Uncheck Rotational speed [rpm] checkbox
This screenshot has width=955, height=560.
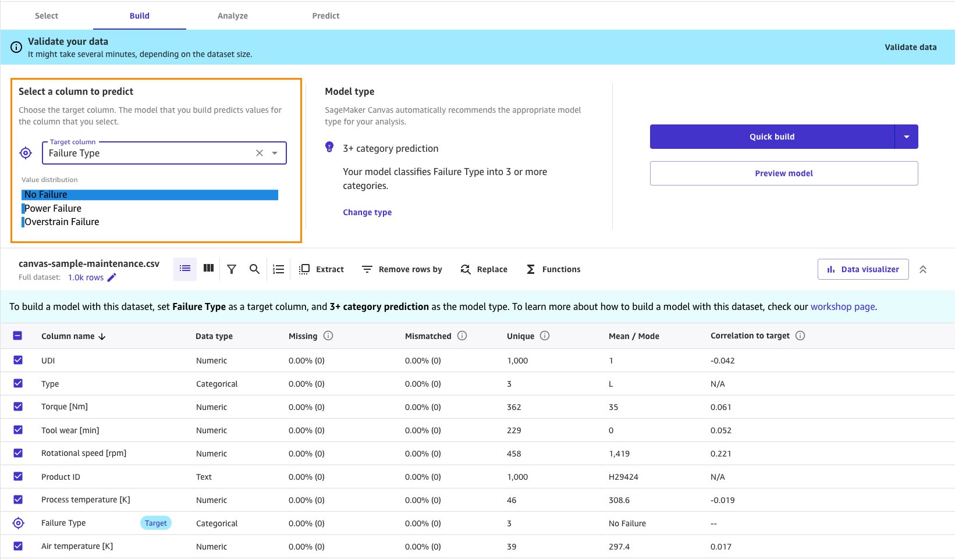coord(18,453)
